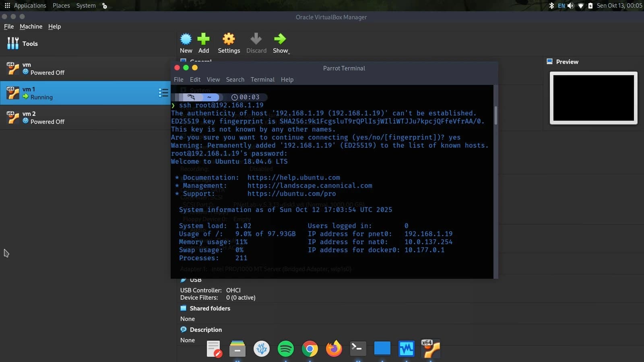This screenshot has height=362, width=644.
Task: Create a New virtual machine
Action: point(186,42)
